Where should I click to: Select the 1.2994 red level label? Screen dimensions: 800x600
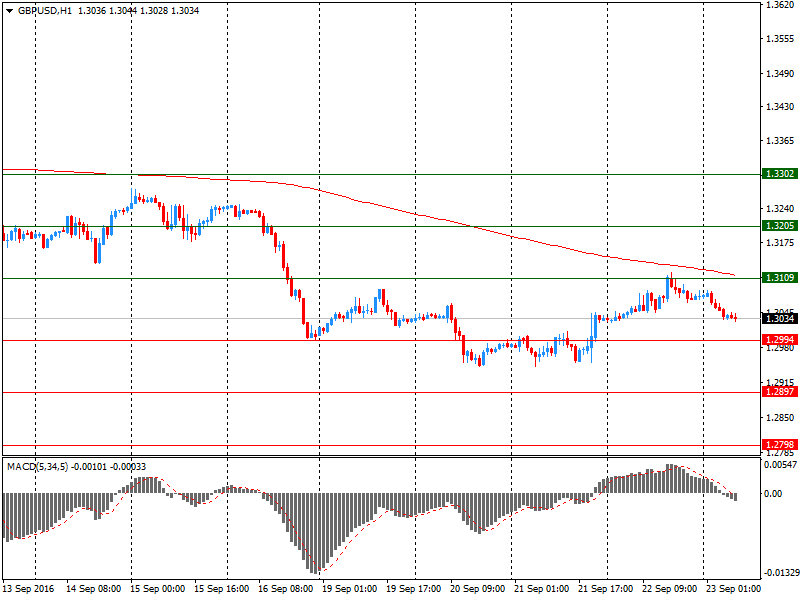pyautogui.click(x=779, y=340)
